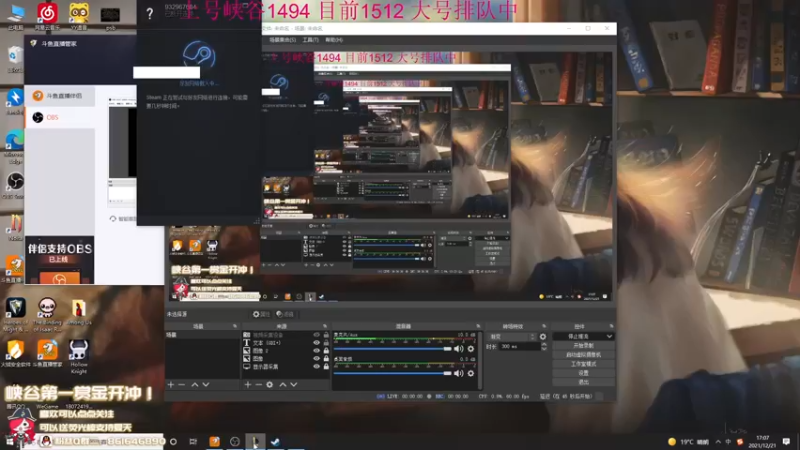Toggle lock on 图像 source

click(x=326, y=359)
